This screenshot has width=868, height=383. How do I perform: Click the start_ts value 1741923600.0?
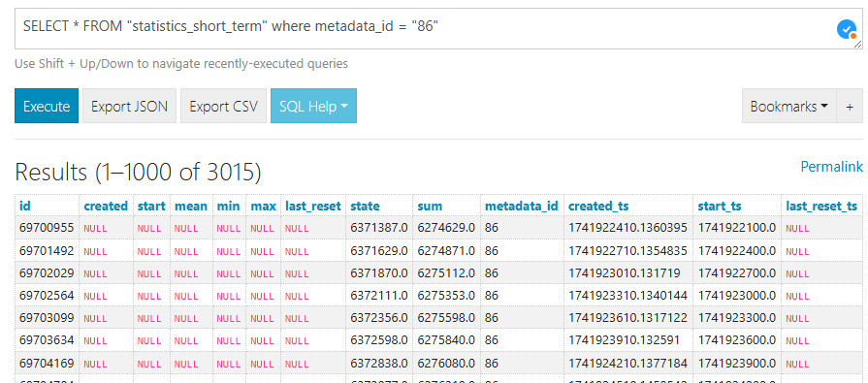[x=737, y=341]
